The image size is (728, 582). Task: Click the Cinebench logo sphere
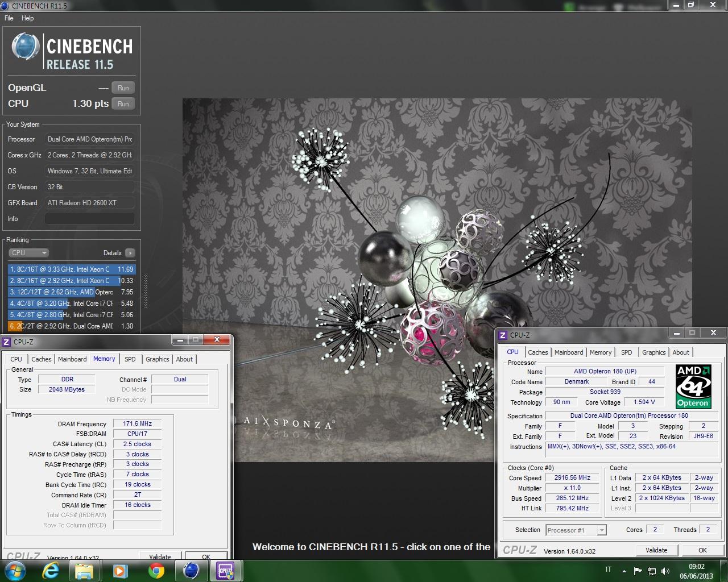pos(26,47)
